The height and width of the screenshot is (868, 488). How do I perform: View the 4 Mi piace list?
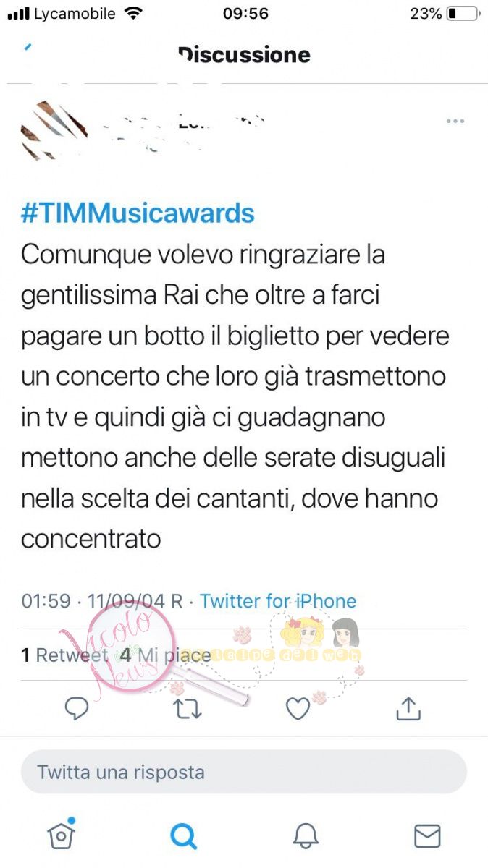(x=164, y=655)
